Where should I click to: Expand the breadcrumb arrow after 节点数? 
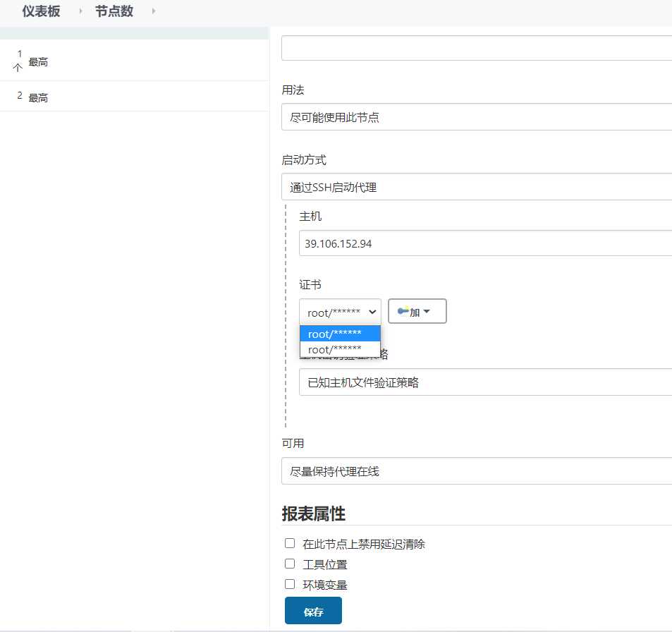(154, 11)
